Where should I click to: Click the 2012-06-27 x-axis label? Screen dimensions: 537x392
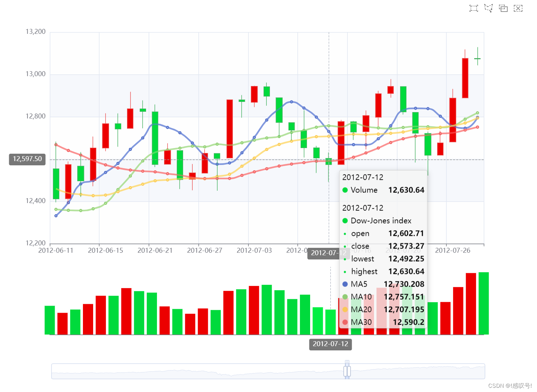point(205,250)
